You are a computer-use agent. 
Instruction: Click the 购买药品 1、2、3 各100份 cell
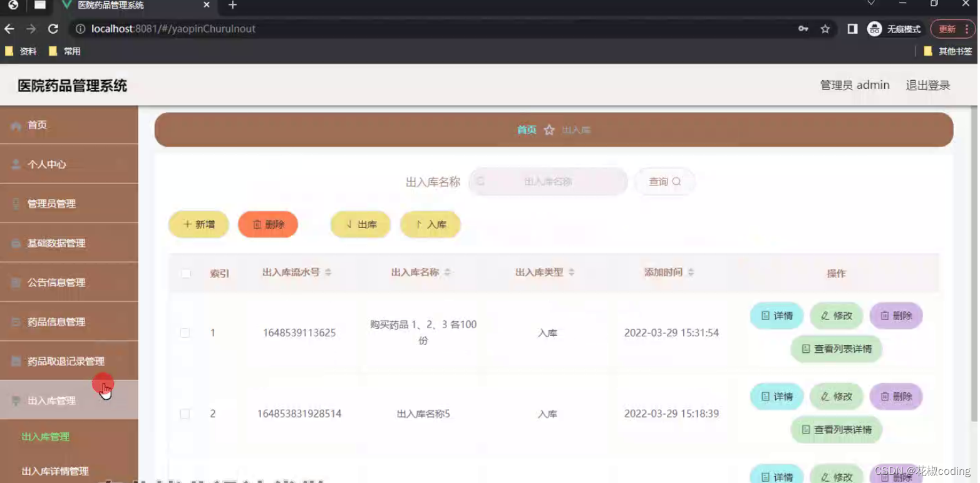tap(423, 333)
